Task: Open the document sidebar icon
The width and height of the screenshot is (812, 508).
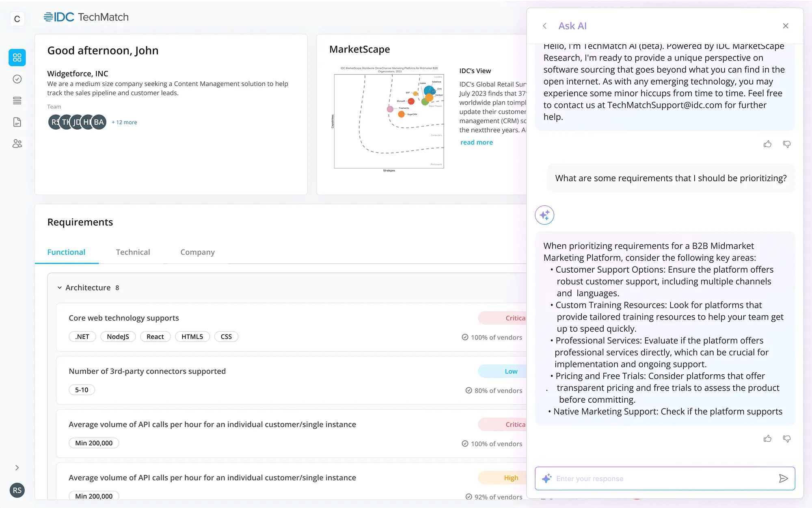Action: (17, 122)
